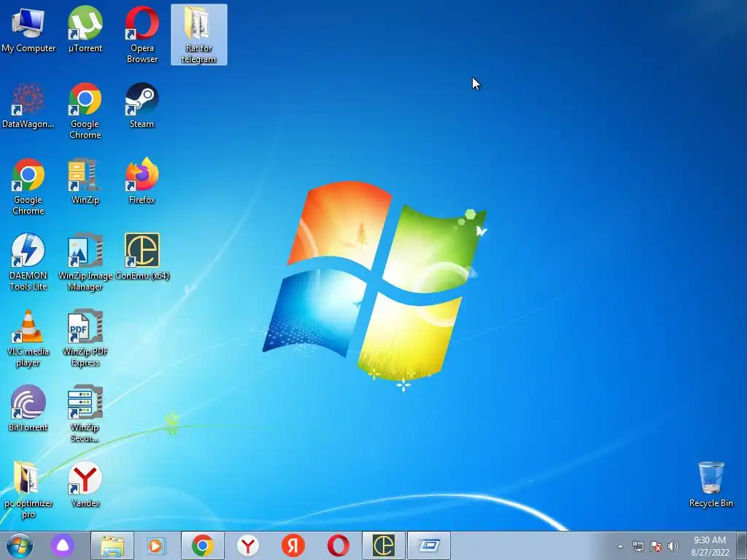Select the µTorrent desktop shortcut
747x560 pixels.
(85, 31)
